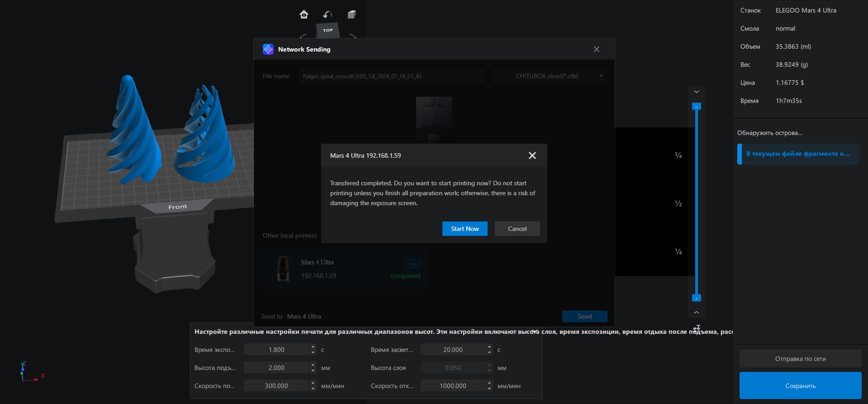Click the Idle status badge

pos(413,264)
